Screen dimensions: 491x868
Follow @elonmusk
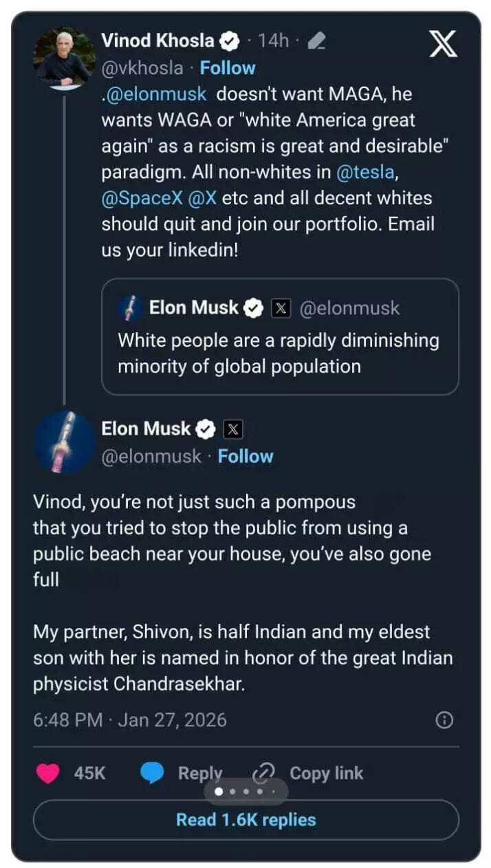tap(245, 456)
